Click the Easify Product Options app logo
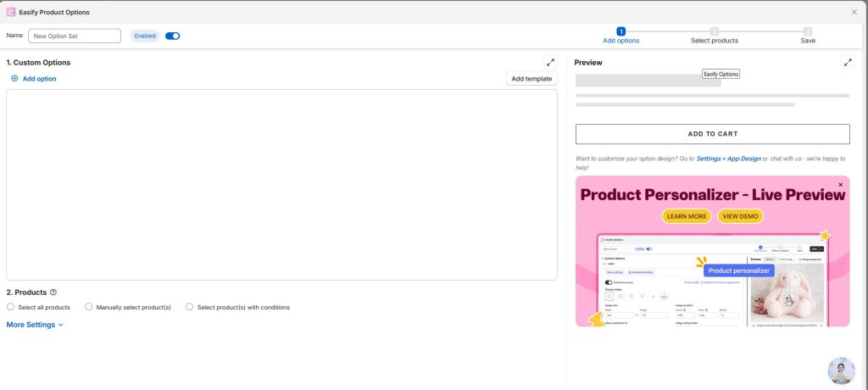868x390 pixels. click(11, 12)
